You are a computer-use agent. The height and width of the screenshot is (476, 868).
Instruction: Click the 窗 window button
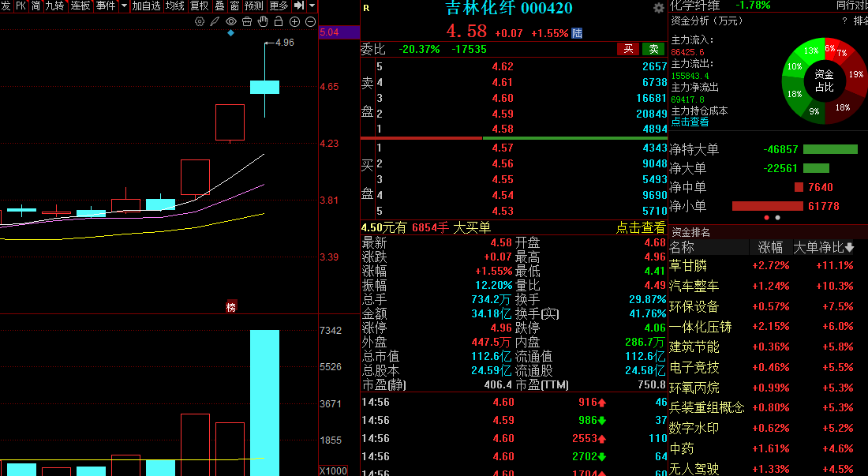click(x=234, y=6)
